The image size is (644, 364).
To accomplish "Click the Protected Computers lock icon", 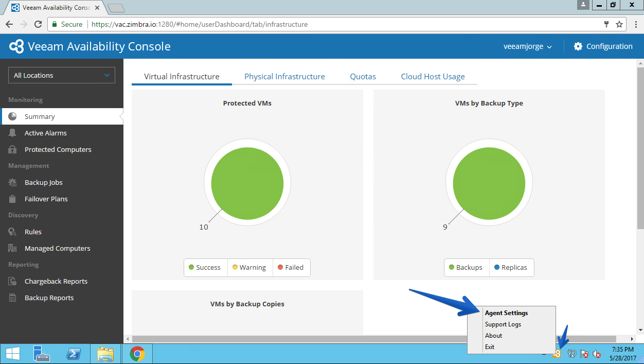I will 12,150.
